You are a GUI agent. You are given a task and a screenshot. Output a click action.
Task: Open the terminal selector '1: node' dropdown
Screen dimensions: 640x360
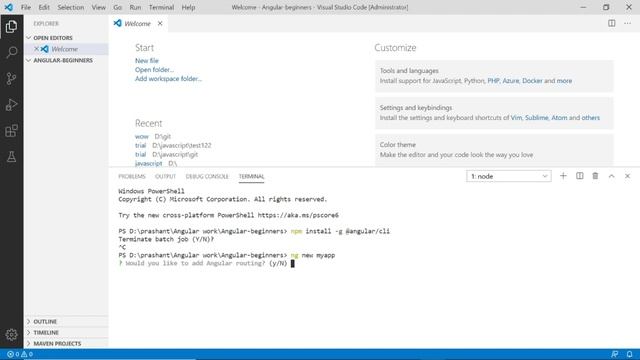click(509, 176)
